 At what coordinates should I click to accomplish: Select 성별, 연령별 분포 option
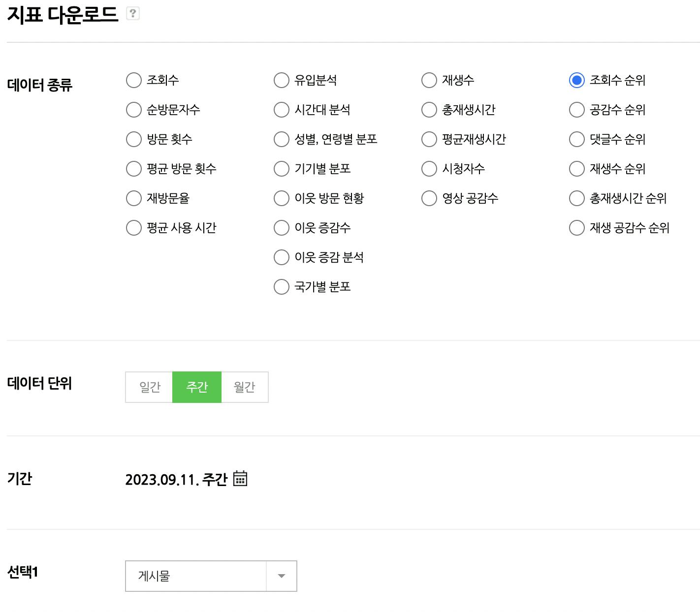[282, 139]
